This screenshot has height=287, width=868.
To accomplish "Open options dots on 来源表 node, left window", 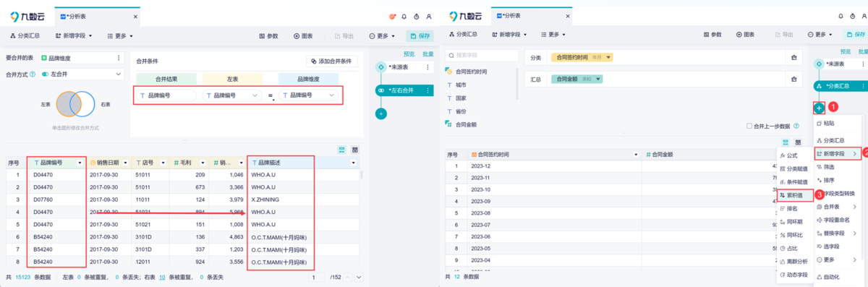I will point(428,67).
